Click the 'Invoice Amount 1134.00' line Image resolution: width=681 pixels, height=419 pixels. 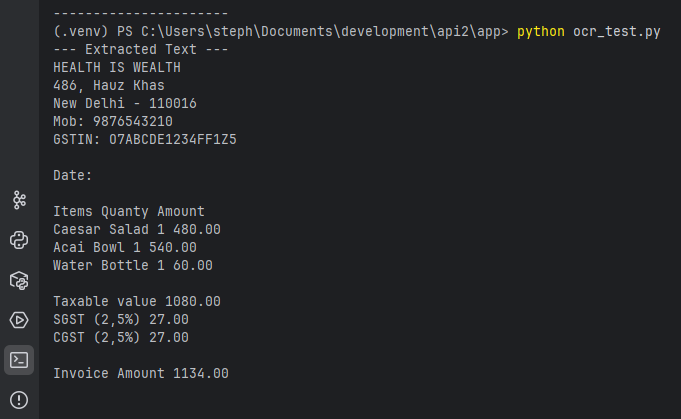(x=141, y=374)
